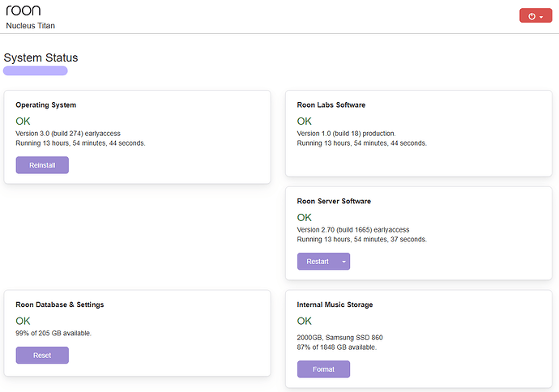Click OK status in Roon Server Software card

point(304,217)
